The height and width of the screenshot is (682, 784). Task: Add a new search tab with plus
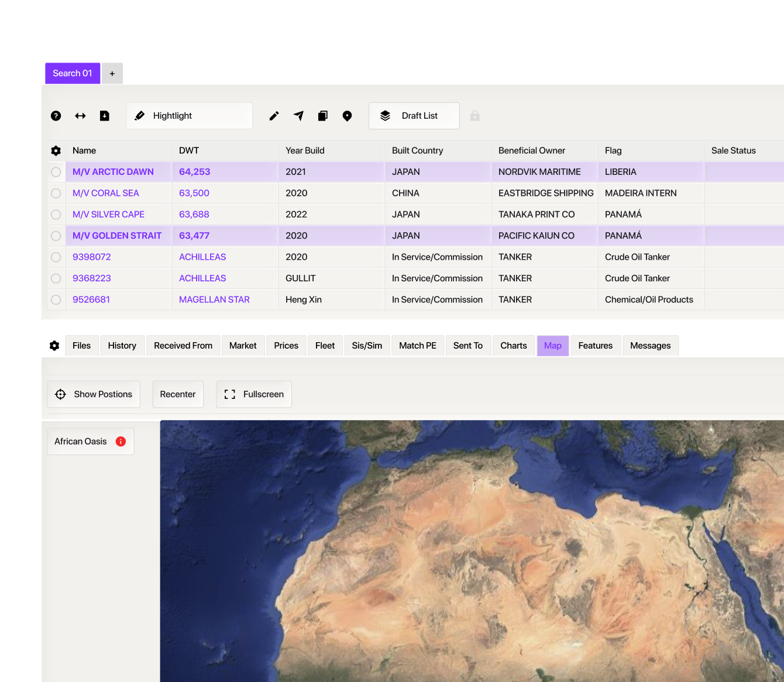point(112,74)
